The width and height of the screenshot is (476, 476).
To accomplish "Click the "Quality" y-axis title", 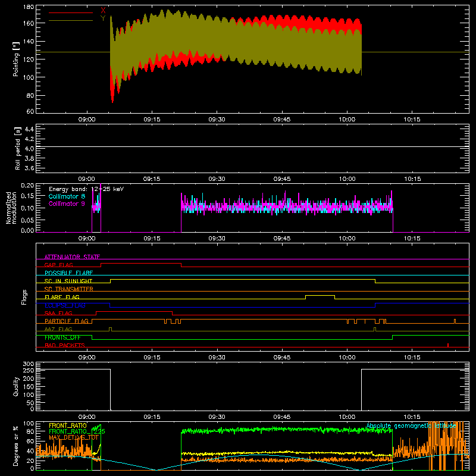I will tap(16, 386).
